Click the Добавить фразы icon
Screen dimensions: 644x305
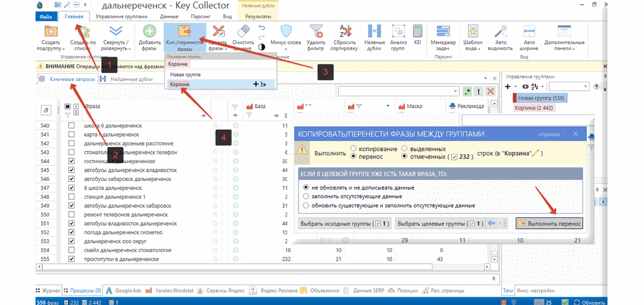pyautogui.click(x=150, y=31)
